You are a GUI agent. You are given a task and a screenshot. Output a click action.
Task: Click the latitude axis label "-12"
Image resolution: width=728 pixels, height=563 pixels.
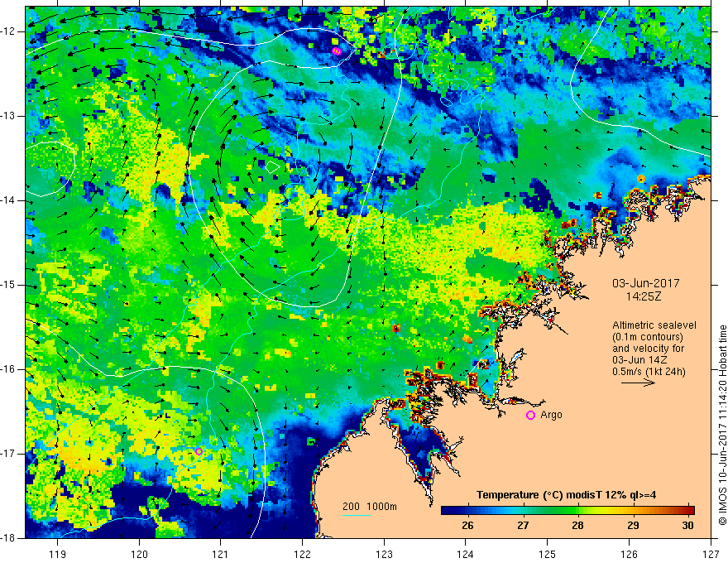click(x=9, y=31)
